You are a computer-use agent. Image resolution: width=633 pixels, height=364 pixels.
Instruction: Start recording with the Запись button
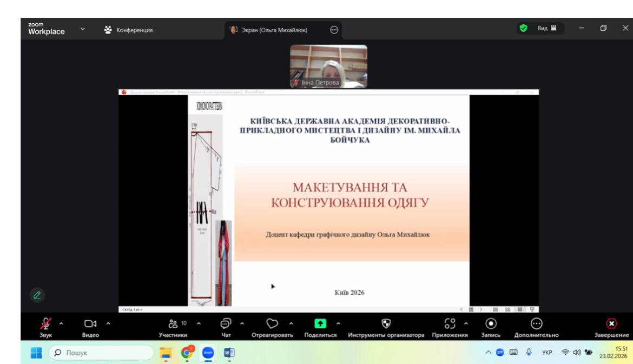tap(491, 324)
